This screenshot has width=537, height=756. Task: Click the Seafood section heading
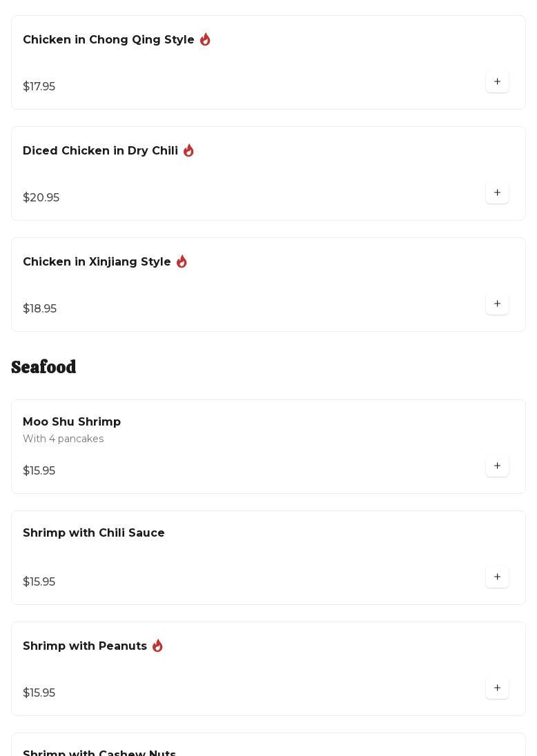(x=43, y=367)
